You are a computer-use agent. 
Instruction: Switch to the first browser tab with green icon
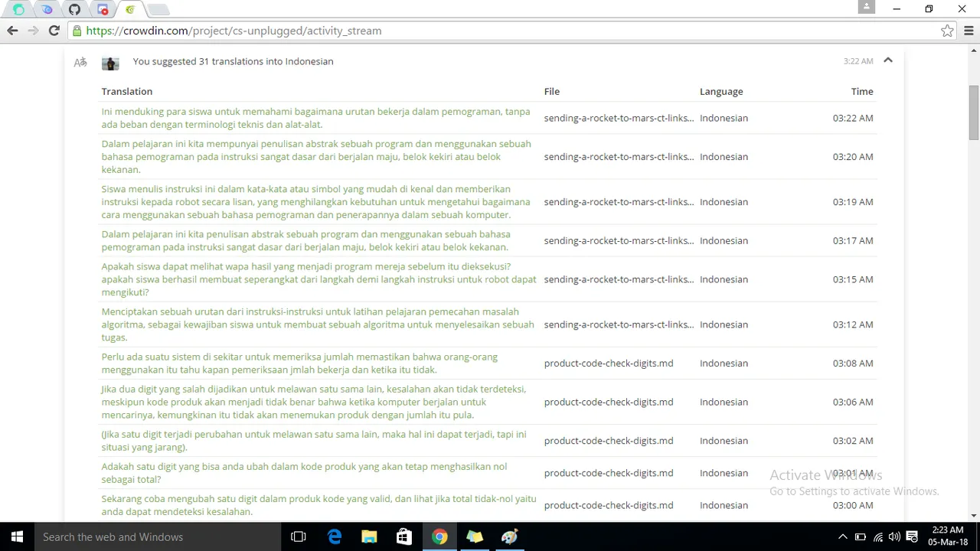[18, 10]
